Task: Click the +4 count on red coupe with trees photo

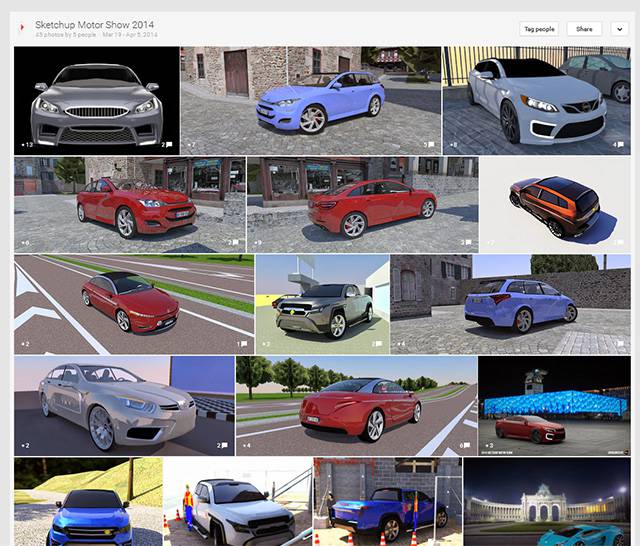Action: click(x=247, y=445)
